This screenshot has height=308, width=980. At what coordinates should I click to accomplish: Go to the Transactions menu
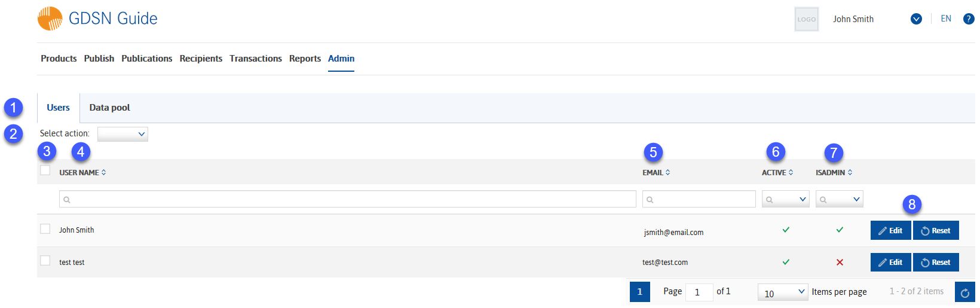(256, 59)
